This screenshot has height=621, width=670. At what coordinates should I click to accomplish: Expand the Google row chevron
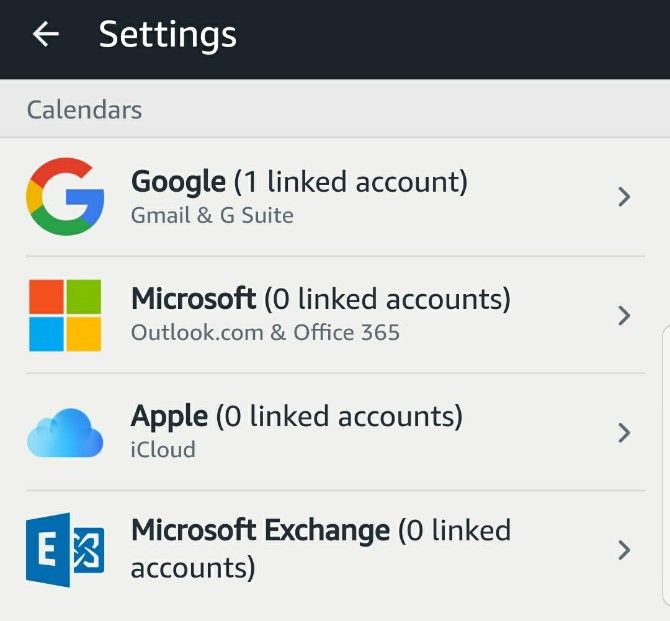[x=624, y=197]
